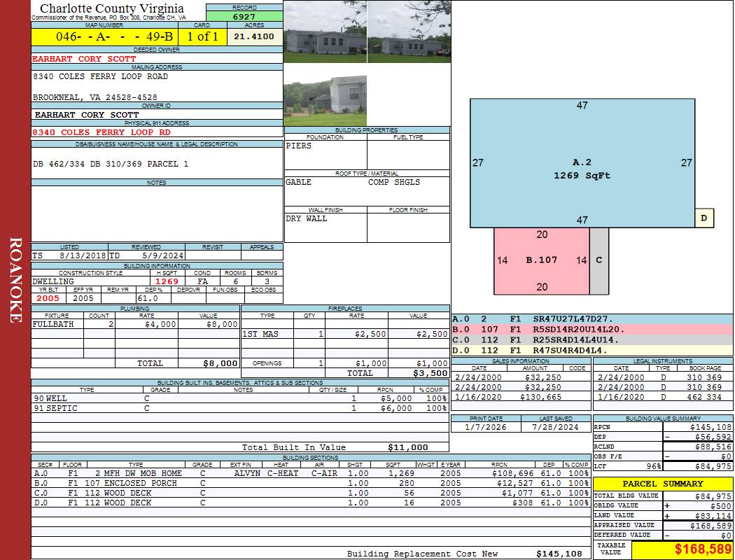Click the ROANOKE red sidebar label
The width and height of the screenshot is (735, 560).
(15, 280)
